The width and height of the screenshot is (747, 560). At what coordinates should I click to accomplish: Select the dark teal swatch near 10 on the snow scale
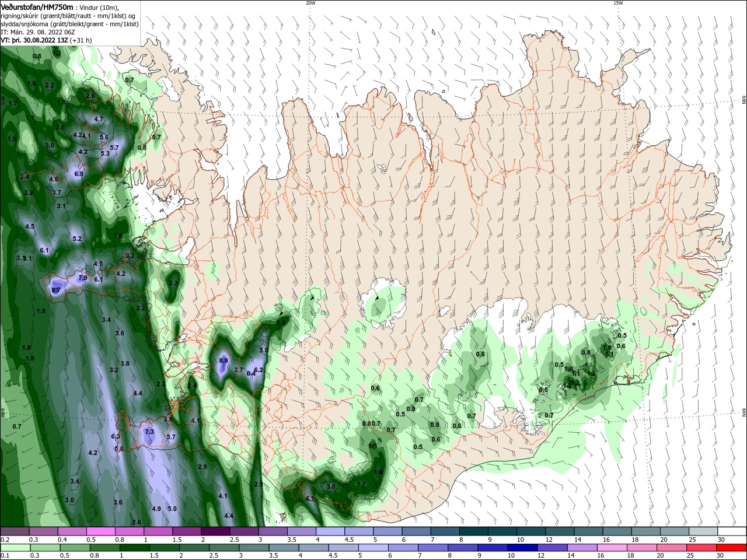point(531,531)
